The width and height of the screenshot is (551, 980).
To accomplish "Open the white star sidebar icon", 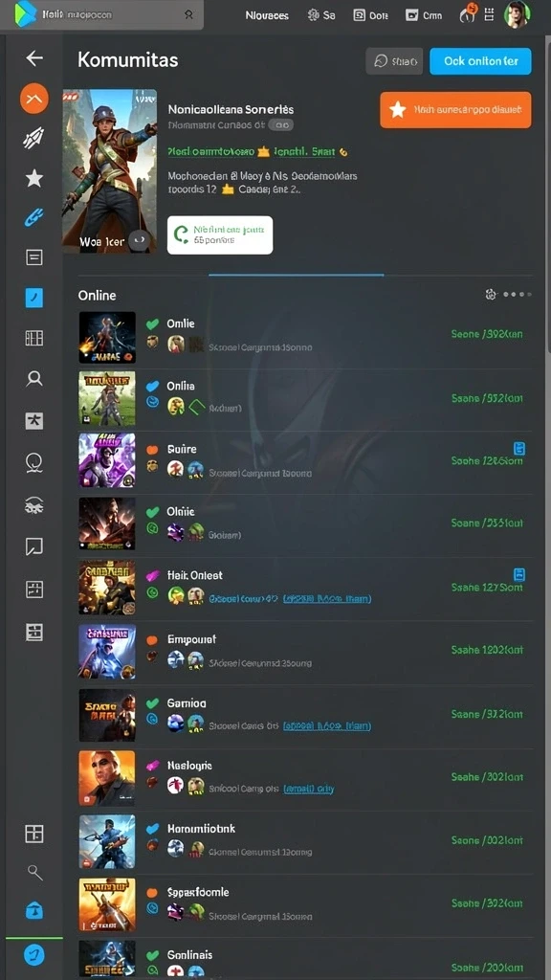I will click(x=33, y=179).
